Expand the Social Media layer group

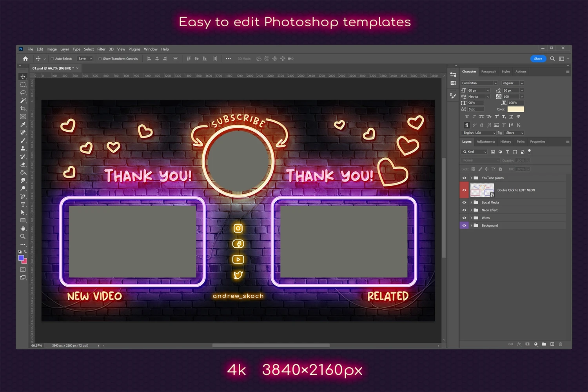point(471,203)
